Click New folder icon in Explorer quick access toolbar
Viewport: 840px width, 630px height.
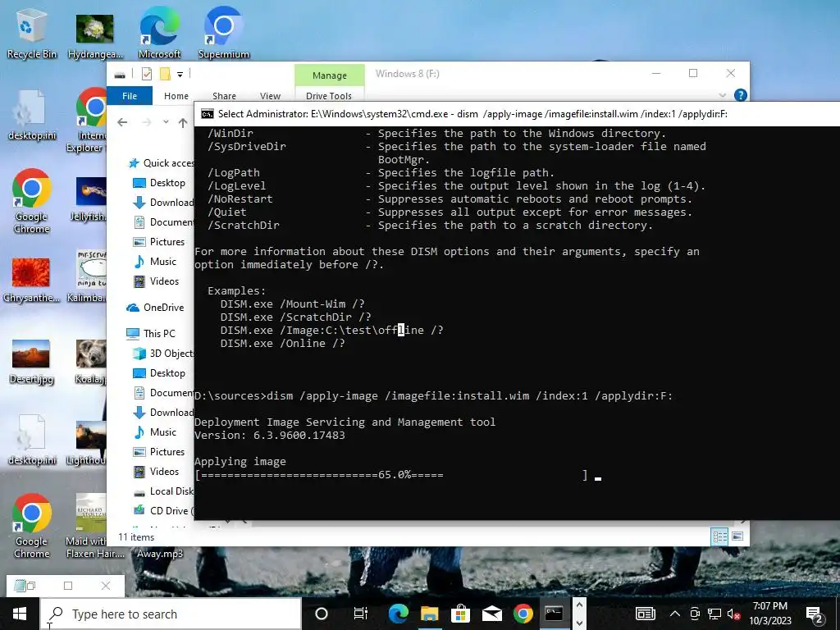point(165,74)
